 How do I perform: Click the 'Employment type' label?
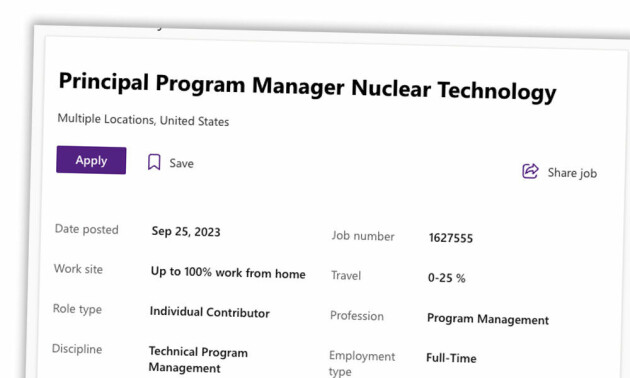[362, 364]
